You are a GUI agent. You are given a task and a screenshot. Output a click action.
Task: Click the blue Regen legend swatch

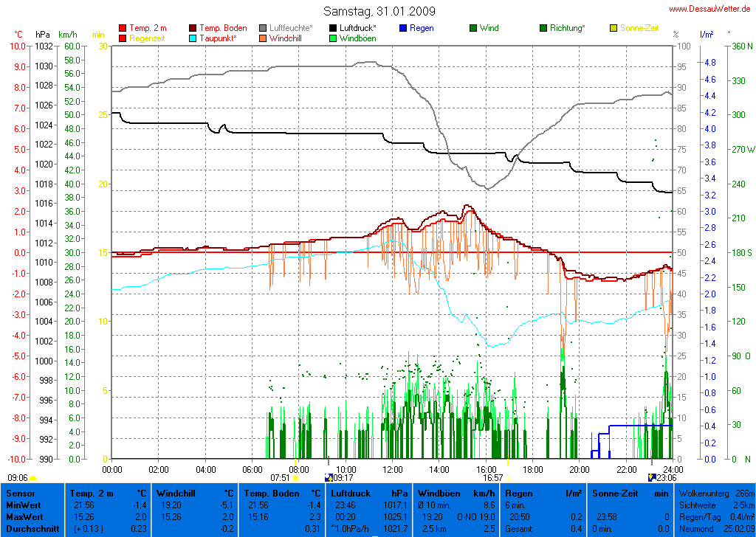pos(402,28)
